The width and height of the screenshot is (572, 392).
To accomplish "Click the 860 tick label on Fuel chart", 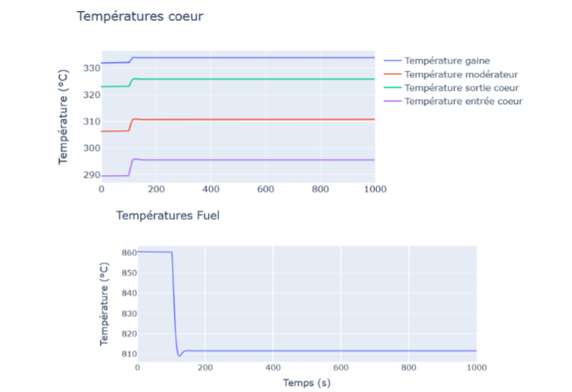I will pos(128,252).
